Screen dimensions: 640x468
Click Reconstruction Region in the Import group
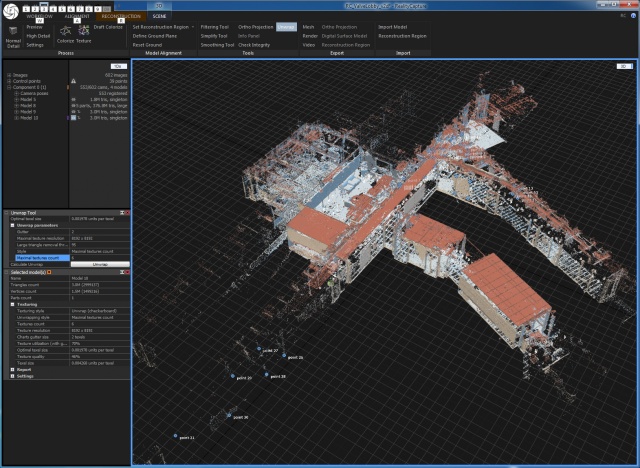coord(402,36)
